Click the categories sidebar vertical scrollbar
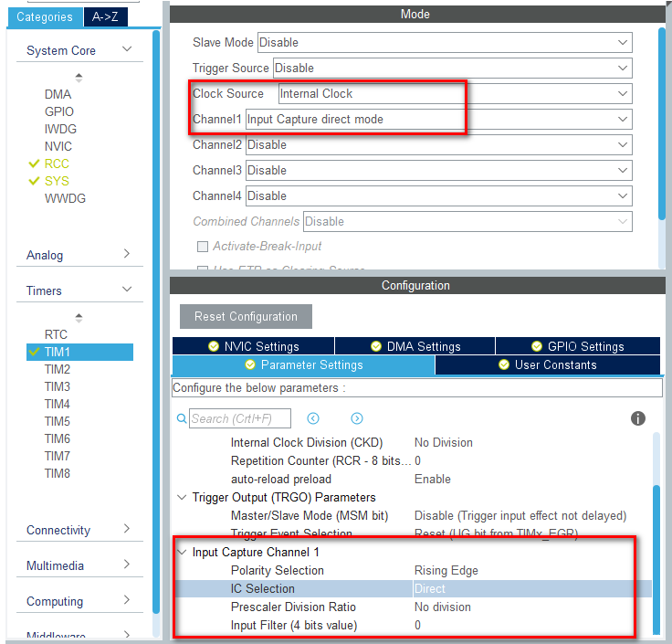Screen dimensions: 672x644 [x=156, y=322]
